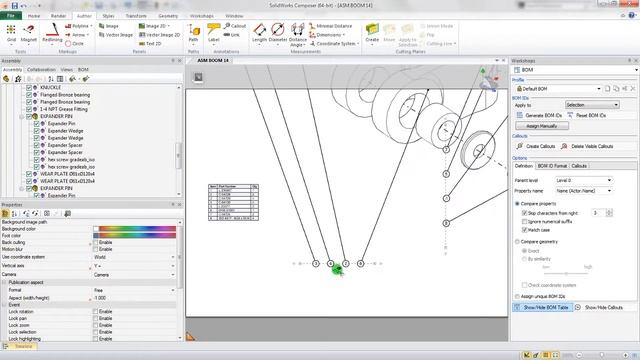Click the Assign Manually button
640x360 pixels.
point(542,126)
